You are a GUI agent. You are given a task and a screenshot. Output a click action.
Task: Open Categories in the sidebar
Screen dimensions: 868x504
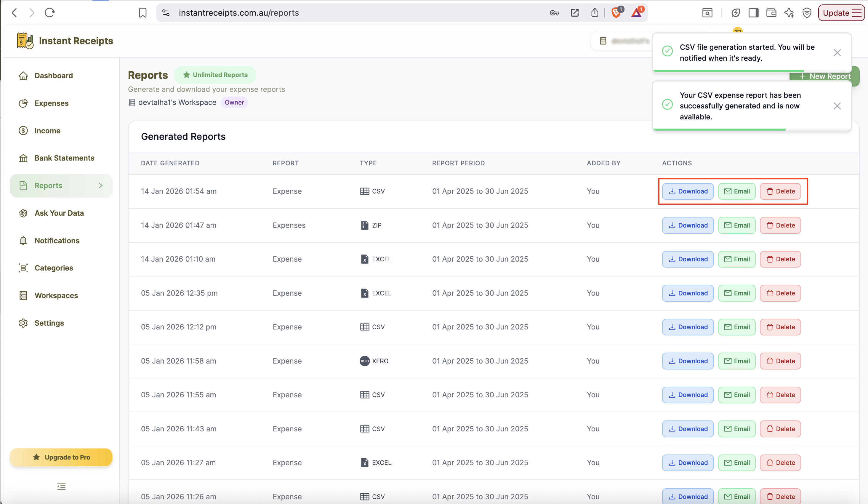point(61,268)
